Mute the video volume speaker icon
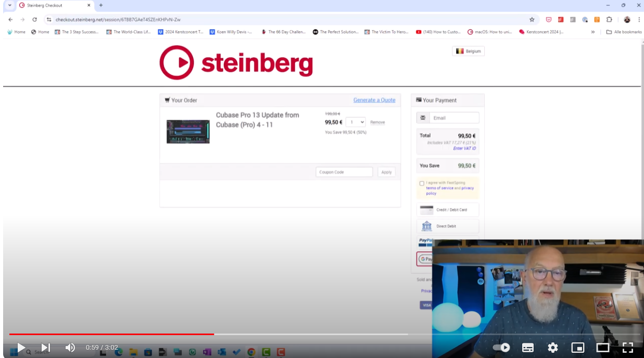644x358 pixels. tap(70, 348)
